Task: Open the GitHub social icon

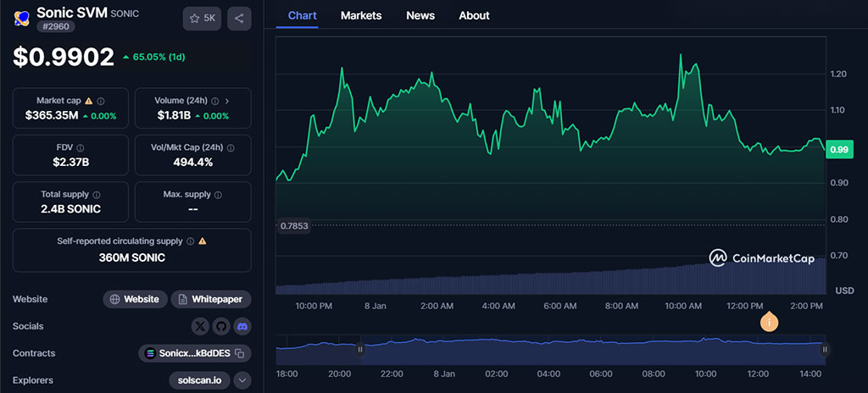Action: point(221,326)
